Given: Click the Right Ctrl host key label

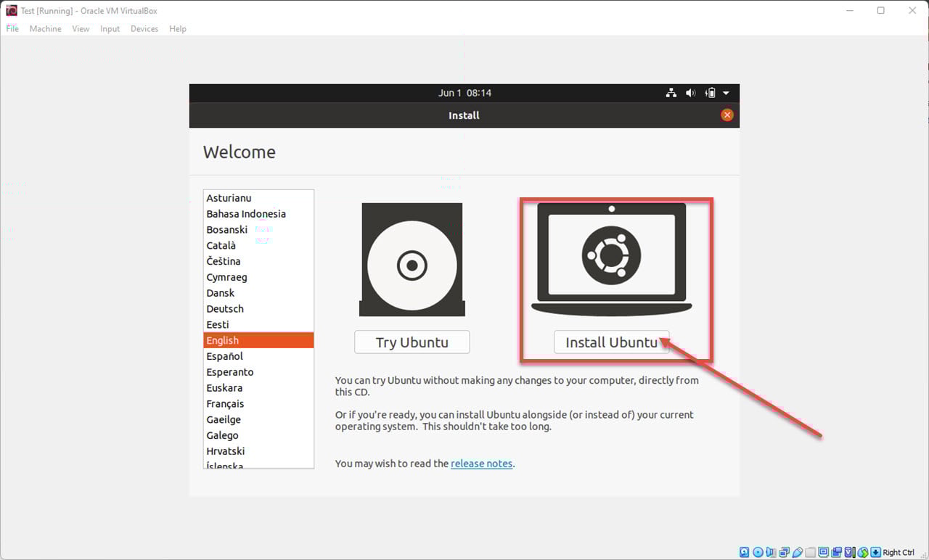Looking at the screenshot, I should pyautogui.click(x=899, y=552).
